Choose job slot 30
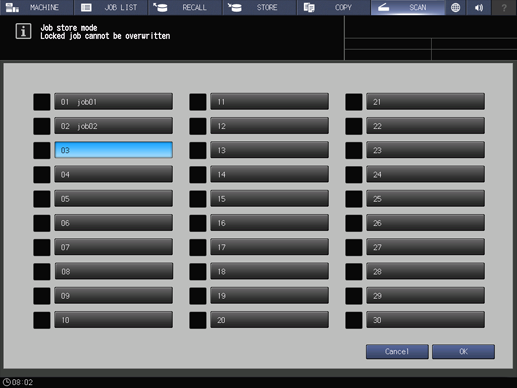Screen dimensions: 517x388 [x=425, y=320]
